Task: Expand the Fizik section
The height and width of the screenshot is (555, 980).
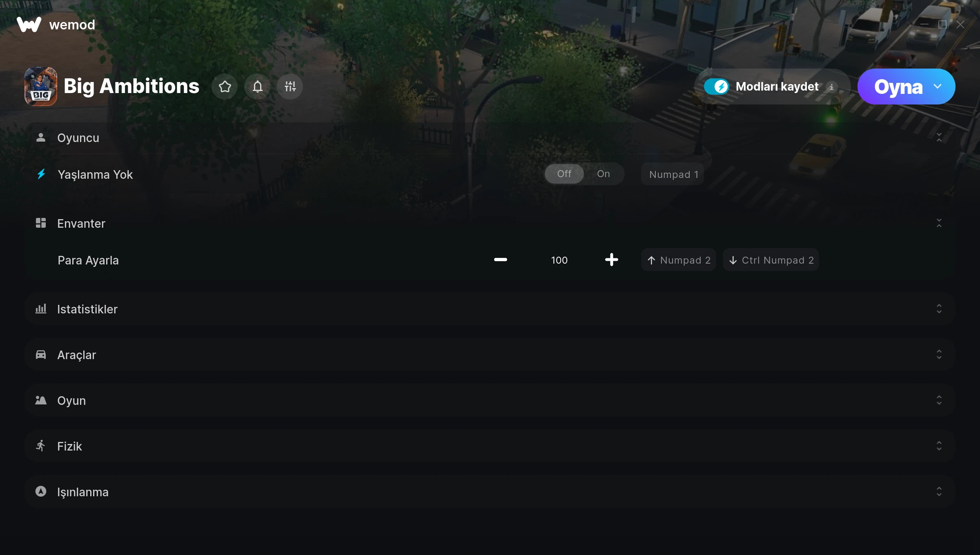Action: click(939, 446)
